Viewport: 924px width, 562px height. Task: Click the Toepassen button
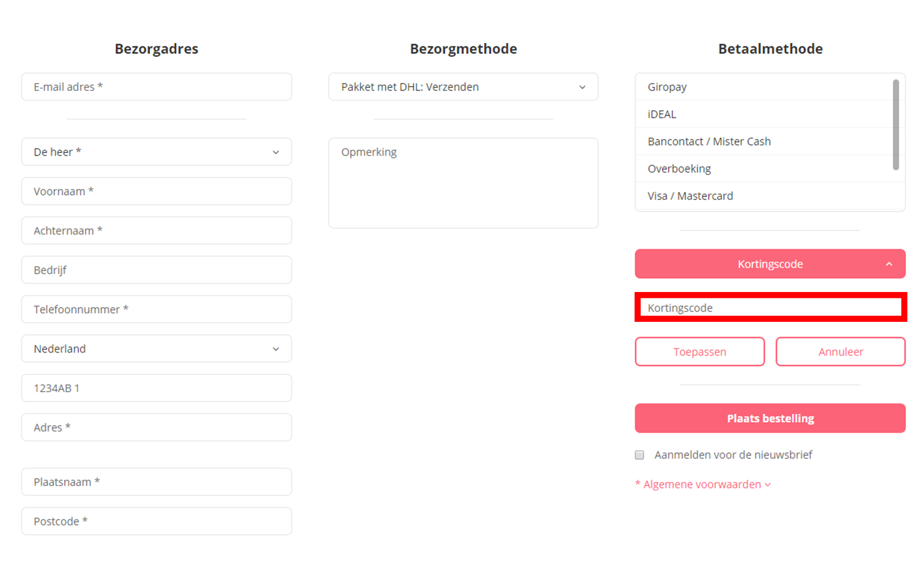tap(700, 352)
